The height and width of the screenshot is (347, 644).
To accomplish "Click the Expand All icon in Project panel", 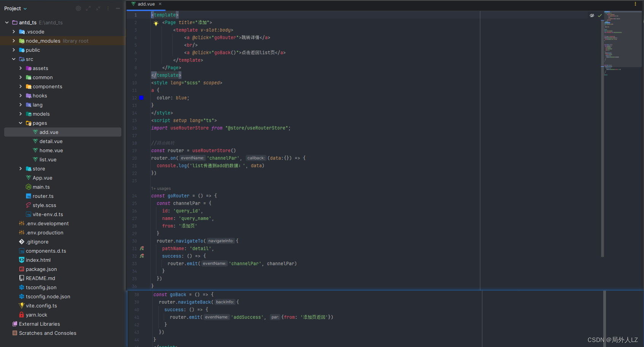I will [x=88, y=8].
